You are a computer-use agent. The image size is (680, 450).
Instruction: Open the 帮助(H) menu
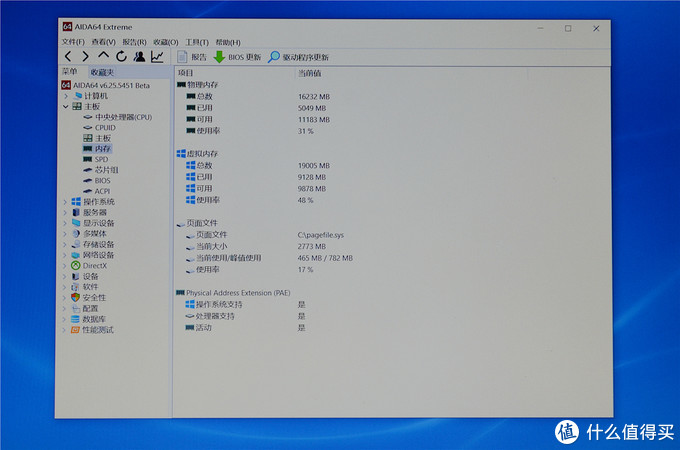pyautogui.click(x=228, y=42)
